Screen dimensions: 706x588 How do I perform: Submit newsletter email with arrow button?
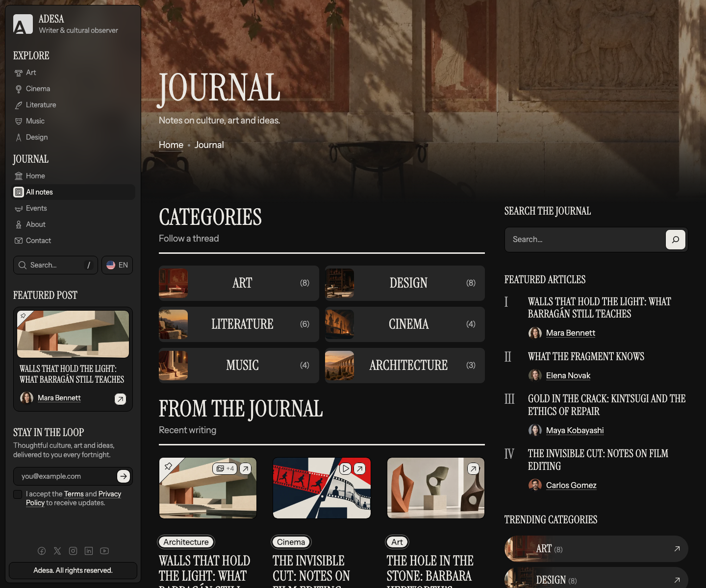coord(124,476)
